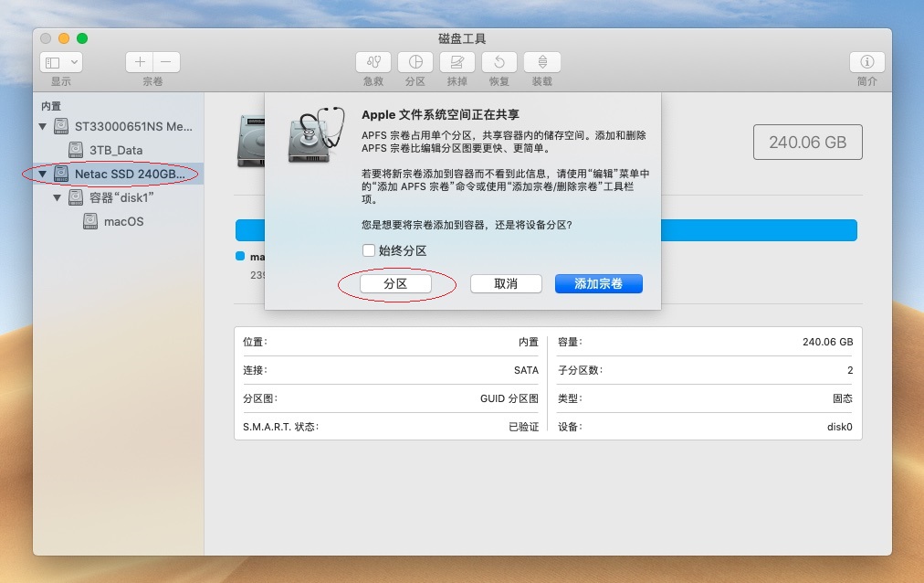The image size is (924, 583).
Task: Open the 分区 (Partition) tool in toolbar
Action: coord(415,62)
